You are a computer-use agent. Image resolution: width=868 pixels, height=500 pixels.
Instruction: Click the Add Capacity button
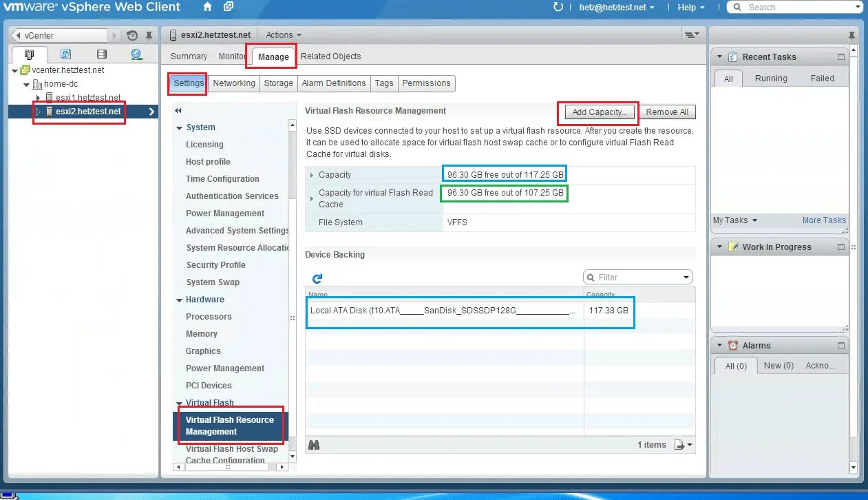[600, 112]
